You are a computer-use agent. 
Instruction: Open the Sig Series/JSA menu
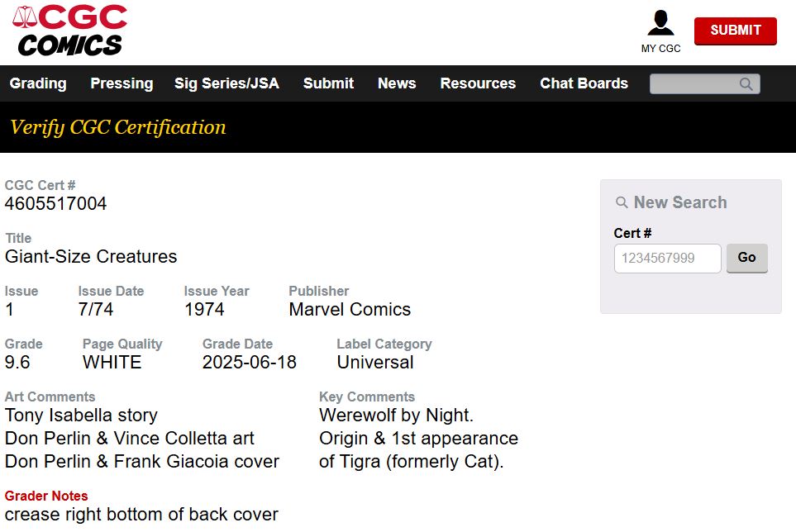point(226,83)
